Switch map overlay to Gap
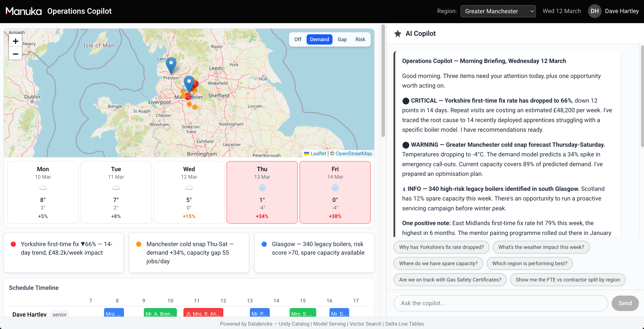Viewport: 644px width, 329px height. click(342, 39)
